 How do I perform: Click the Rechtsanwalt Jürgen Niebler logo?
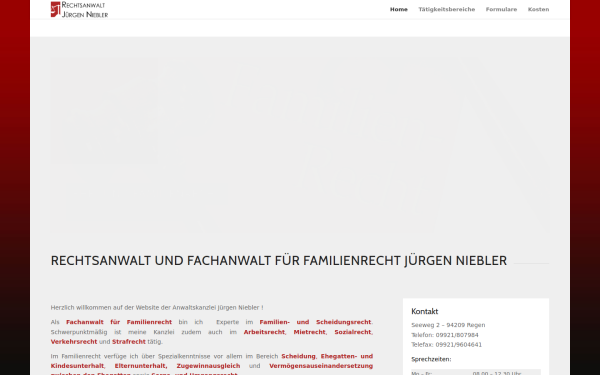click(x=79, y=10)
